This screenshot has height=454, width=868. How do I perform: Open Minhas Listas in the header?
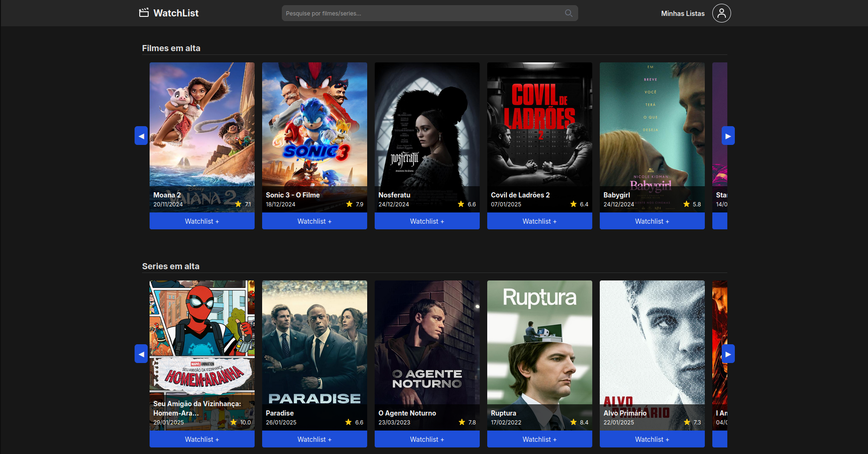coord(683,14)
